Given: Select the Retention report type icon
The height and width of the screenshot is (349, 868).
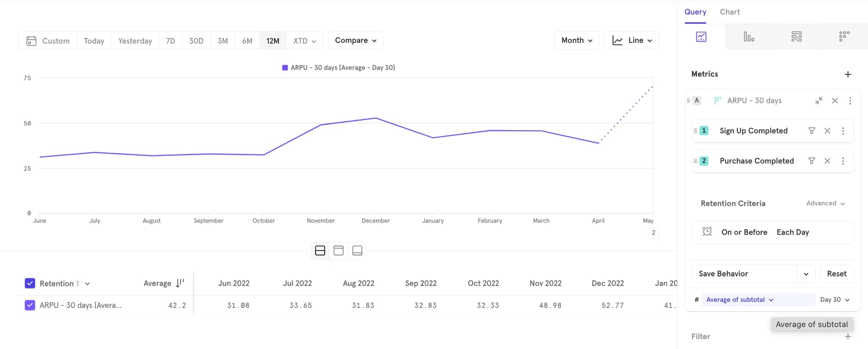Looking at the screenshot, I should click(x=844, y=37).
